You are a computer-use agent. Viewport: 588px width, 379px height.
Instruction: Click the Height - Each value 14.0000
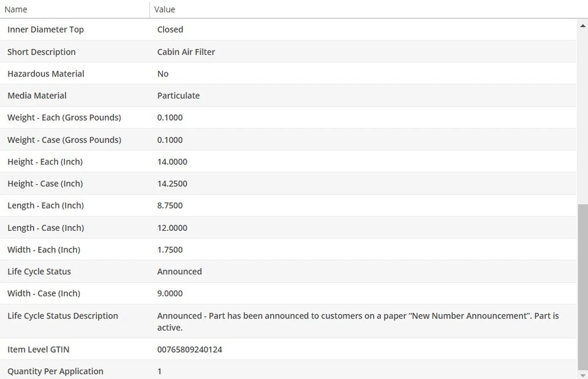click(172, 162)
